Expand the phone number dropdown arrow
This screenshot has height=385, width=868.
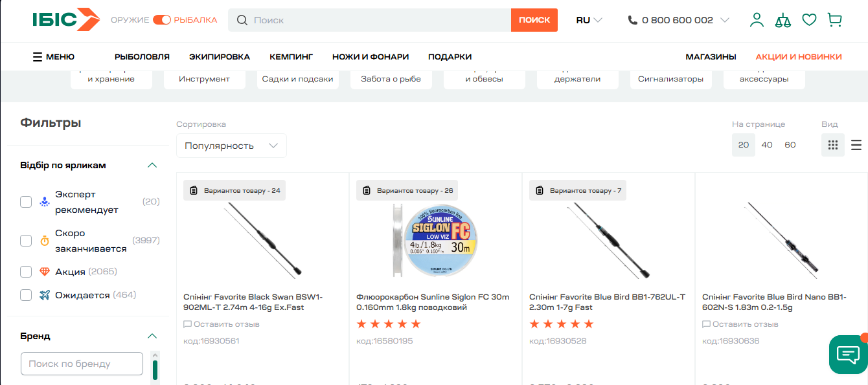pos(724,20)
